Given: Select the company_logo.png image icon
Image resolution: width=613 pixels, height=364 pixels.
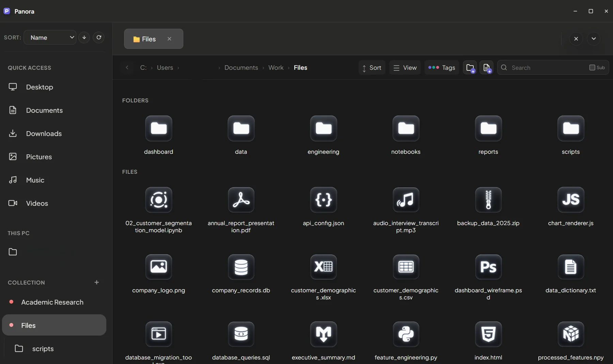Looking at the screenshot, I should (x=159, y=267).
